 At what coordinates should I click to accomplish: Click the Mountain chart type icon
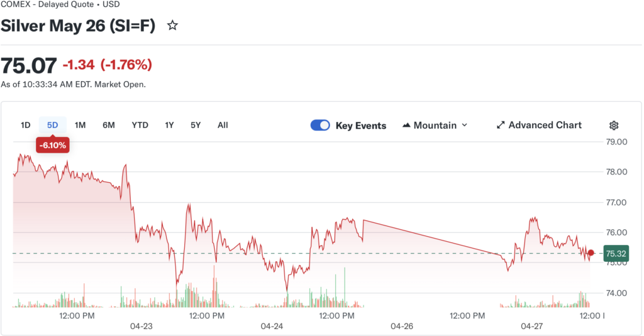pyautogui.click(x=406, y=125)
